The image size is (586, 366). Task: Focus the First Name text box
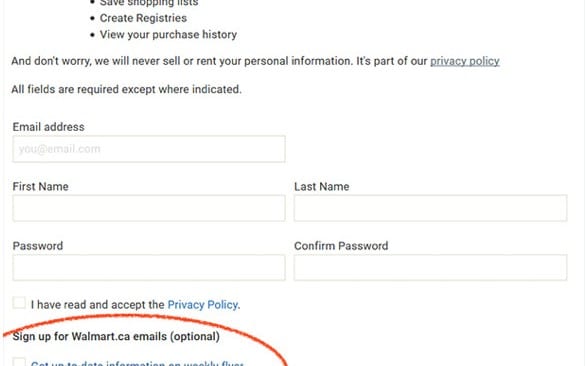[x=149, y=208]
